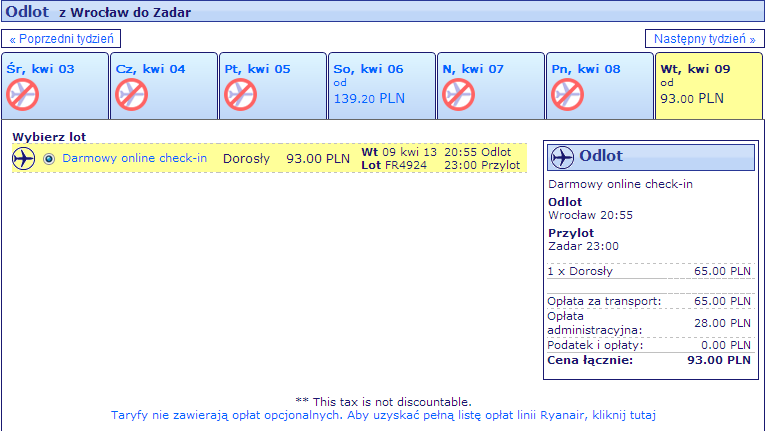Click the 1 x Dorosły row in summary
Viewport: 765px width, 431px height.
click(x=649, y=271)
